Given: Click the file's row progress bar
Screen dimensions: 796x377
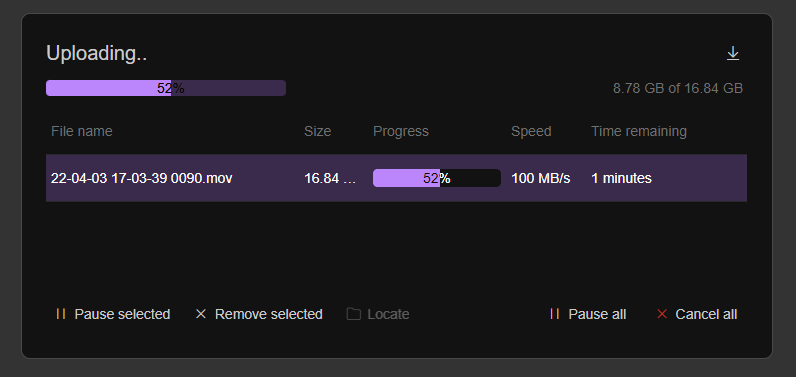Looking at the screenshot, I should [437, 178].
